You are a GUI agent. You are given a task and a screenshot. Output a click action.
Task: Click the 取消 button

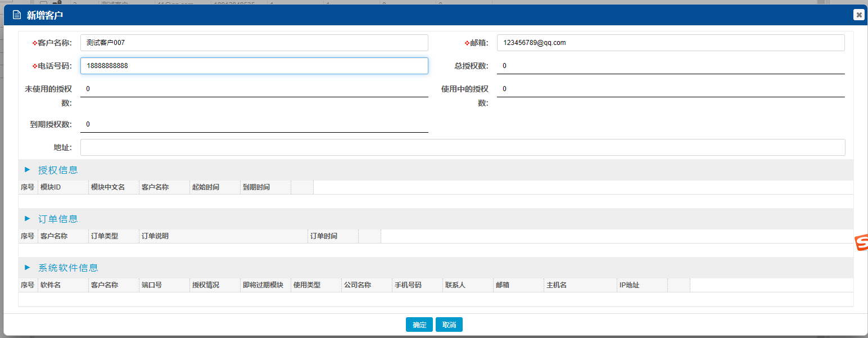(x=449, y=325)
